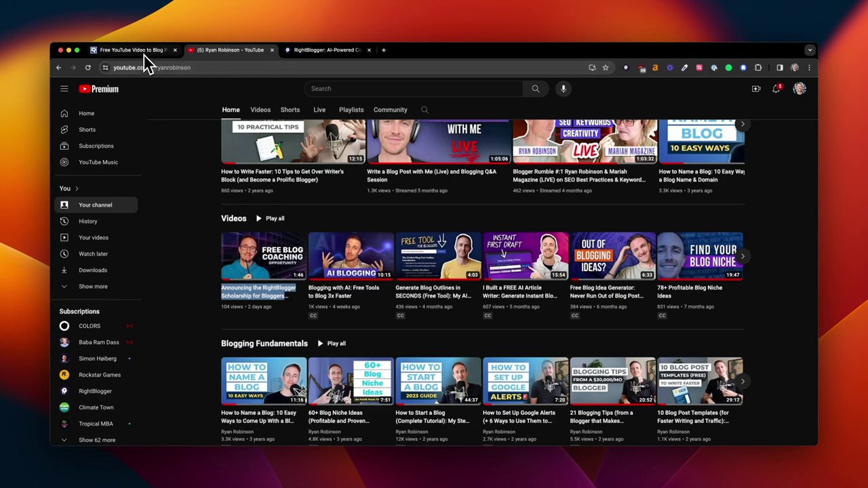Click the channel search magnifier beside Community
This screenshot has height=488, width=868.
click(x=425, y=109)
